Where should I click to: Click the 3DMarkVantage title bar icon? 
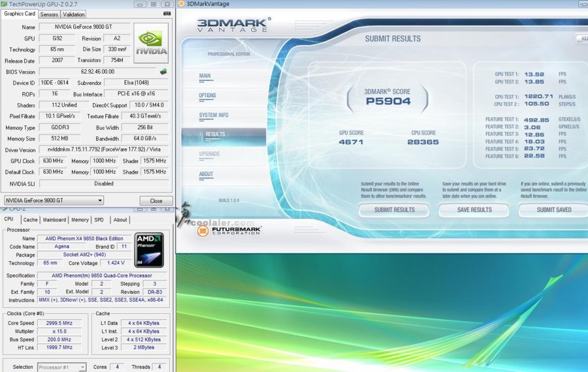click(181, 4)
